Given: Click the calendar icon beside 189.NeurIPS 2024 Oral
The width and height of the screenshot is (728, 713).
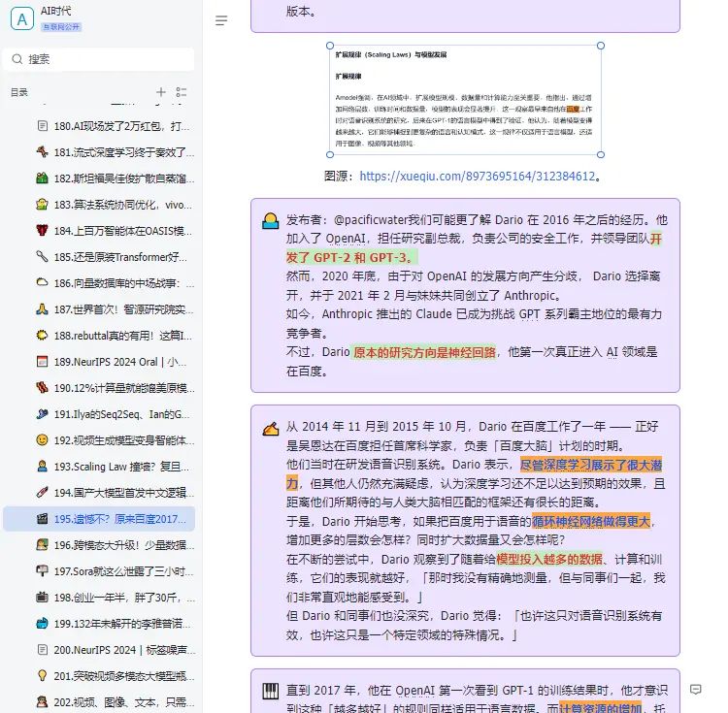Looking at the screenshot, I should [42, 362].
